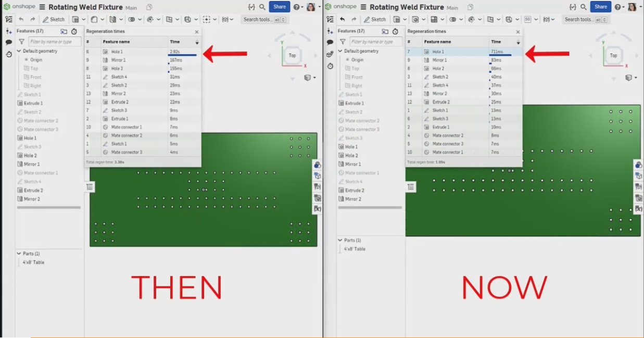Image resolution: width=644 pixels, height=338 pixels.
Task: Close the Regeneration times panel in the left window
Action: point(197,32)
